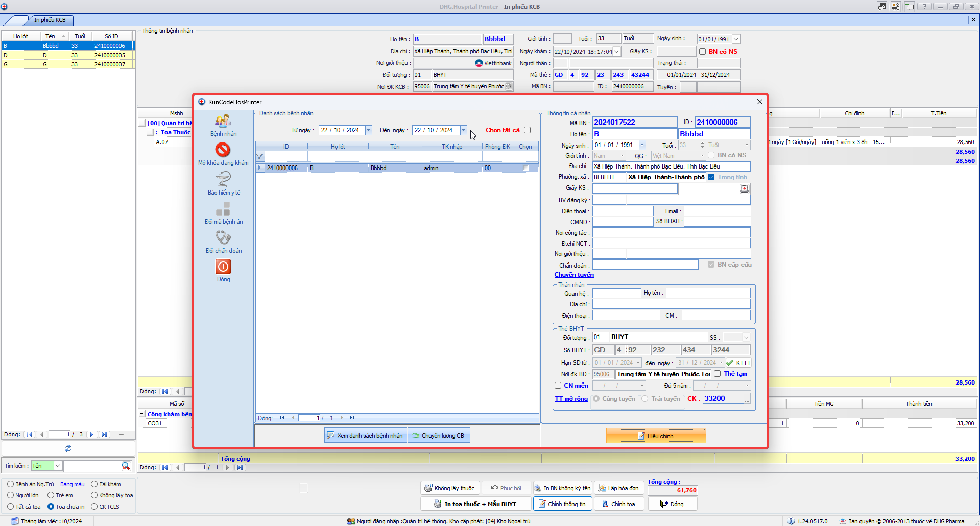Click the app logo icon in the title bar

pos(4,6)
